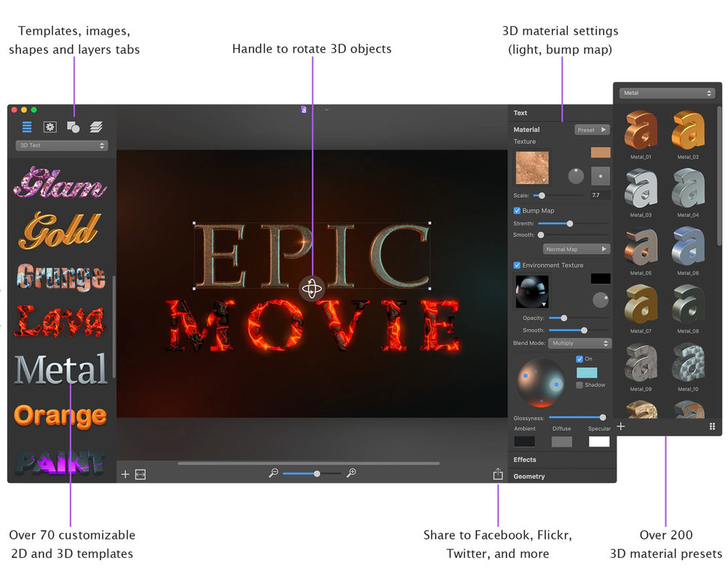Select the Glam text template
The width and height of the screenshot is (728, 568).
[60, 183]
